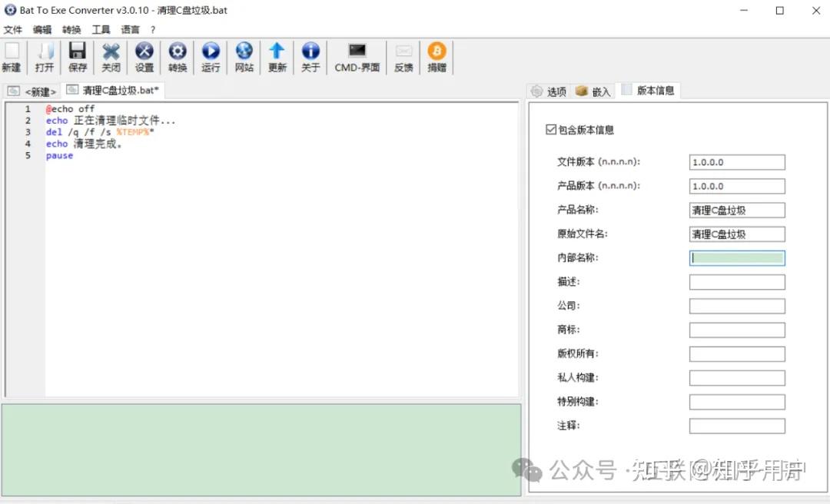Image resolution: width=830 pixels, height=504 pixels.
Task: Click the '@echo off' code line
Action: pos(70,108)
